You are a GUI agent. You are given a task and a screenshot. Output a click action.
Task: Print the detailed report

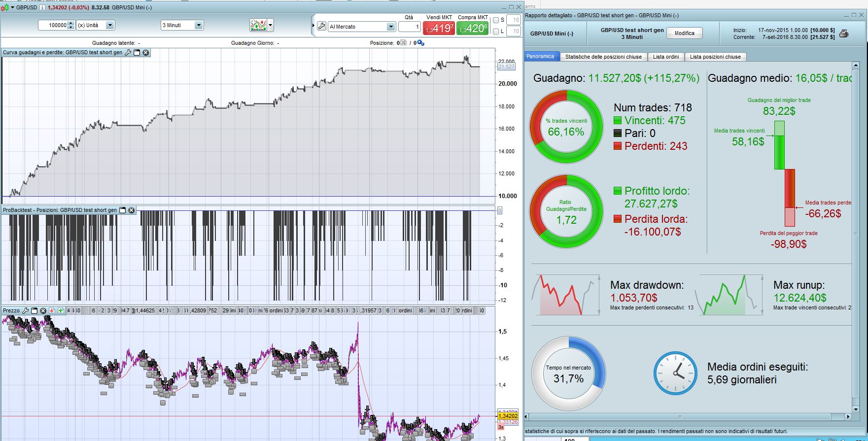(844, 34)
